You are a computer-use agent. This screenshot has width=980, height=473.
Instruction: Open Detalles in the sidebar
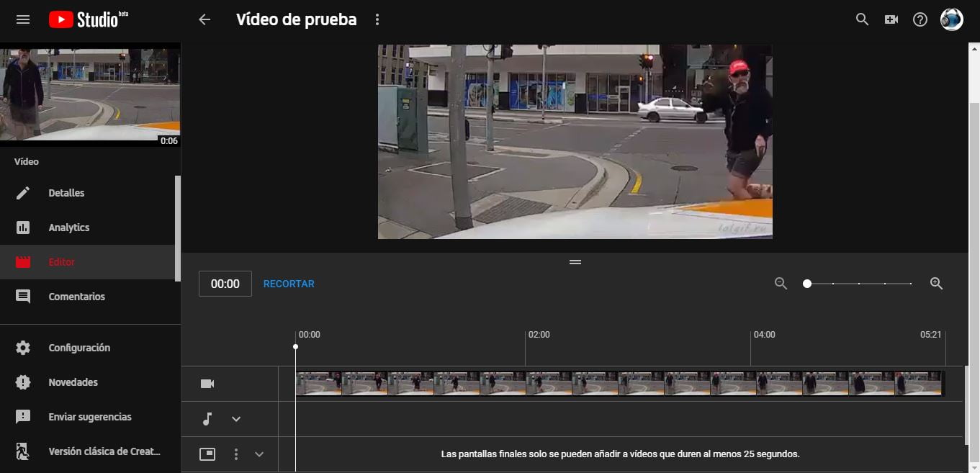tap(66, 193)
